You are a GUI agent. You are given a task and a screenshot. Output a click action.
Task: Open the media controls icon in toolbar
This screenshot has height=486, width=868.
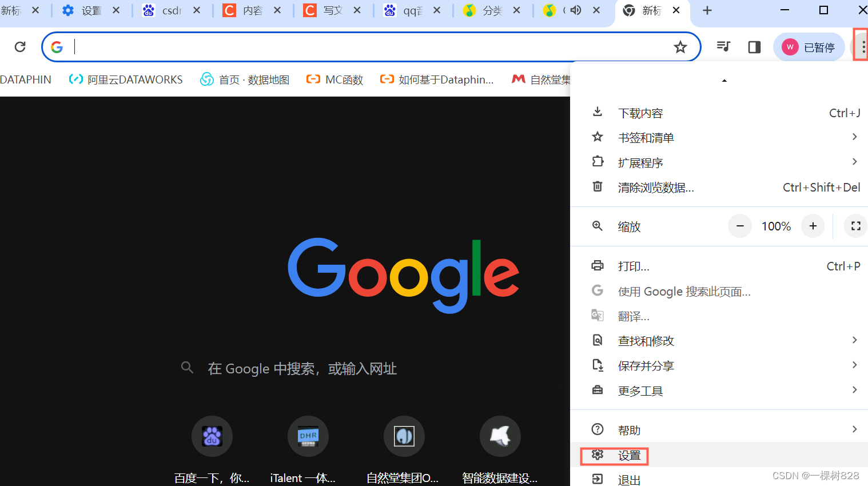pyautogui.click(x=723, y=46)
